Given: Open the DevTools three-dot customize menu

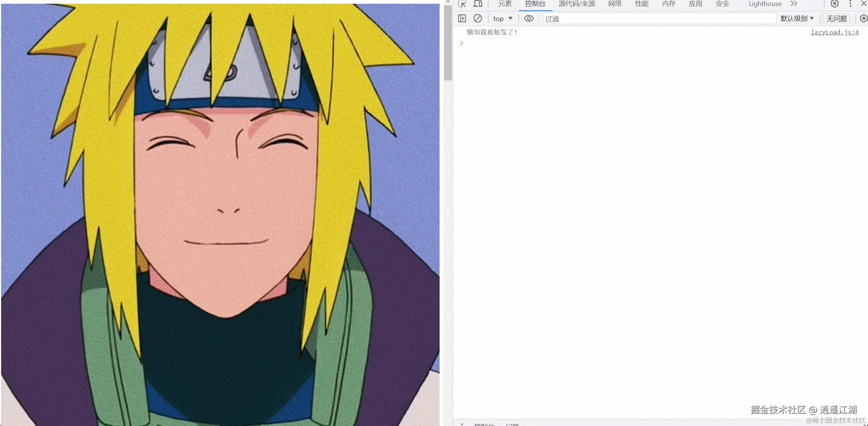Looking at the screenshot, I should pyautogui.click(x=850, y=4).
